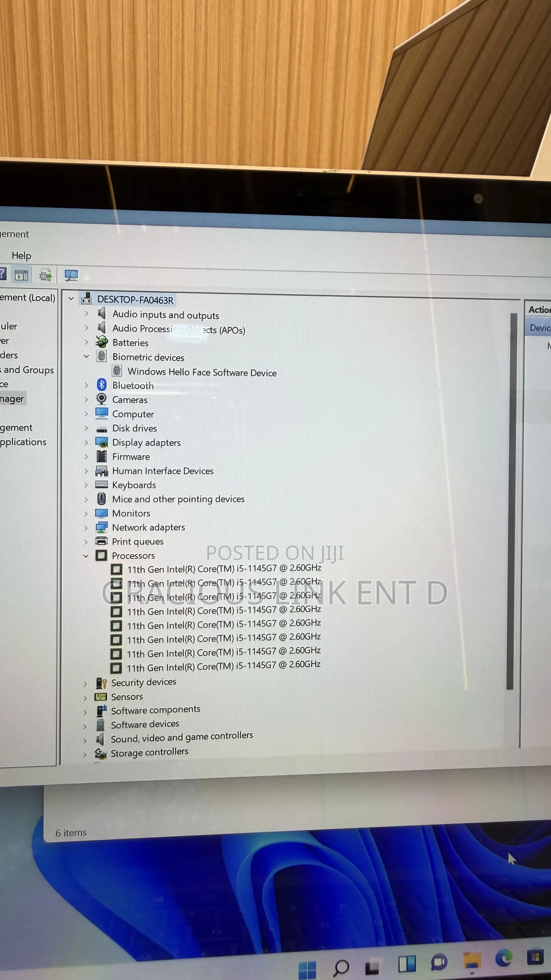Collapse the Biometric devices category
The height and width of the screenshot is (980, 551).
(x=86, y=357)
